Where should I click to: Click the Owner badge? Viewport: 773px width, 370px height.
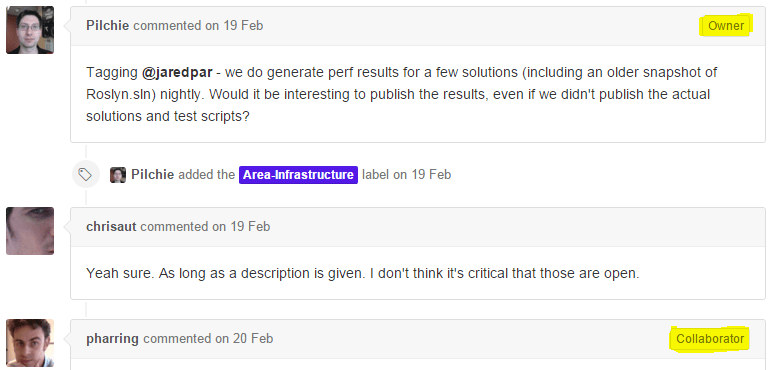coord(726,26)
